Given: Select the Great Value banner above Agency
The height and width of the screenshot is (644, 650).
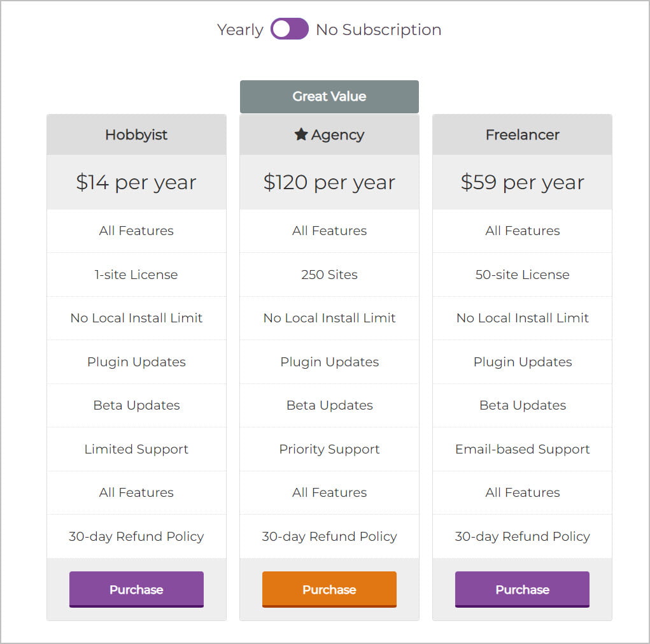Looking at the screenshot, I should click(329, 96).
